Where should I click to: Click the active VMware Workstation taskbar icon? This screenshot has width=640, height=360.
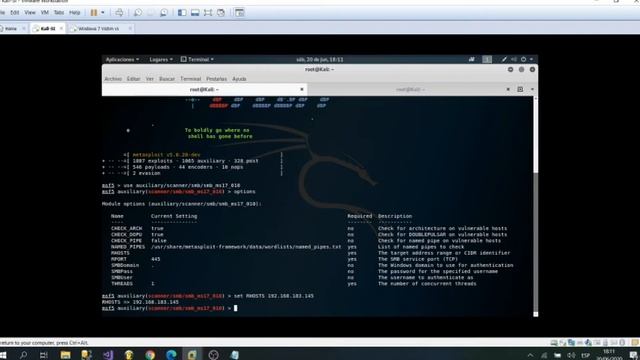(192, 355)
